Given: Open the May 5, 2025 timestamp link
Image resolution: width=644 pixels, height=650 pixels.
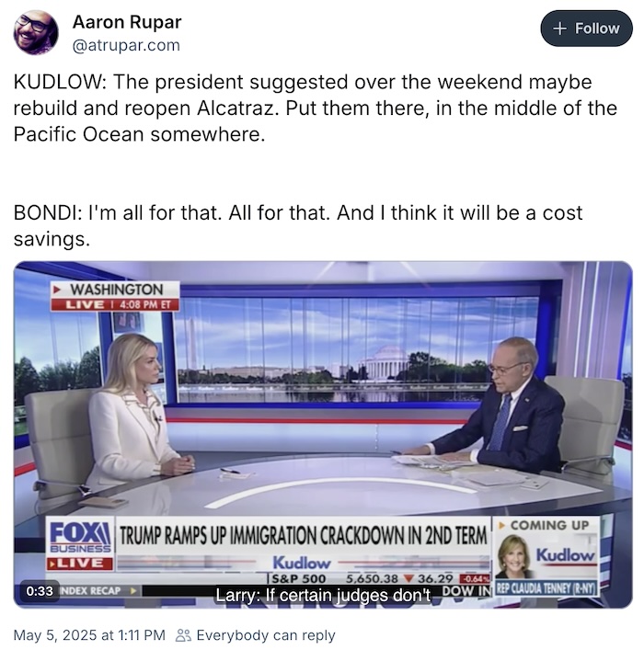Looking at the screenshot, I should click(x=89, y=635).
